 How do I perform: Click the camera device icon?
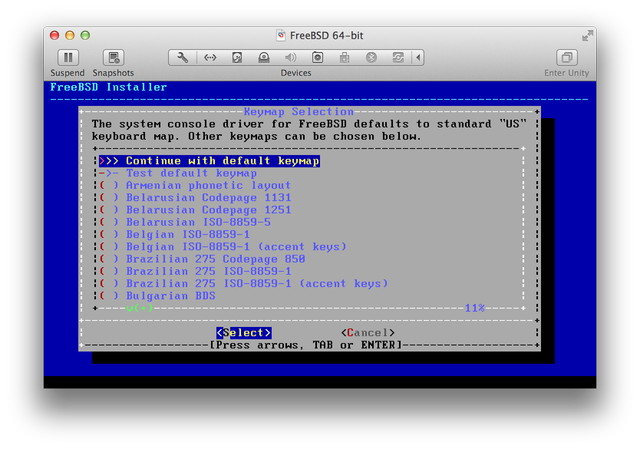(x=318, y=58)
